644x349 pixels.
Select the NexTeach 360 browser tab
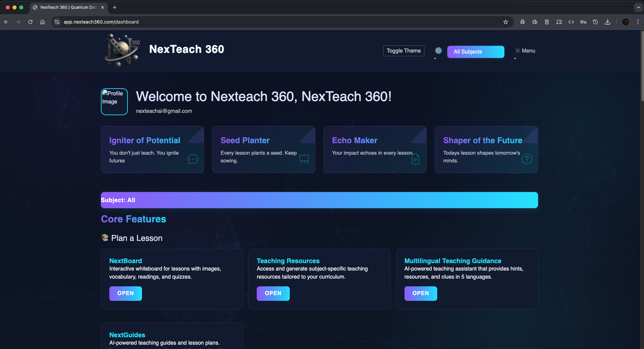click(x=68, y=7)
